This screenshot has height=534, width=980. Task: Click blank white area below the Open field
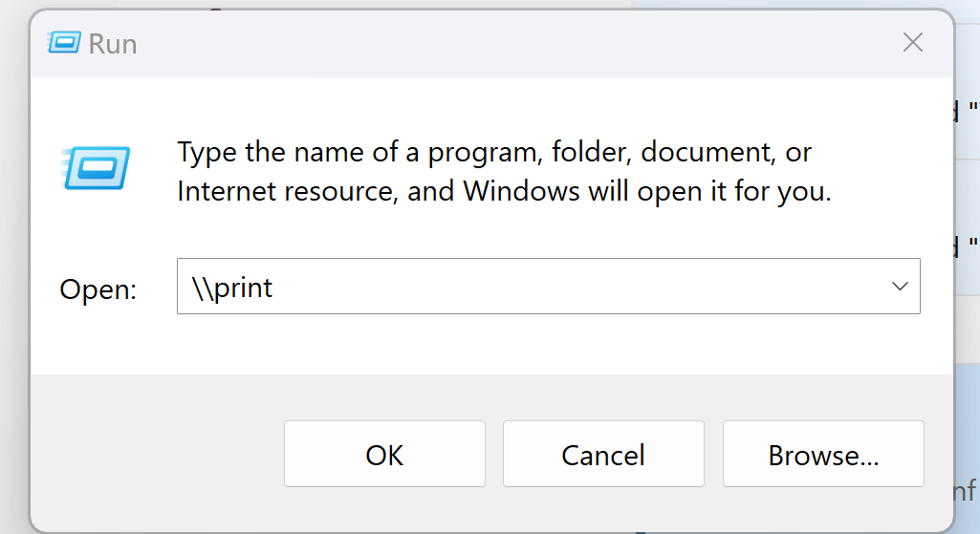(x=478, y=346)
